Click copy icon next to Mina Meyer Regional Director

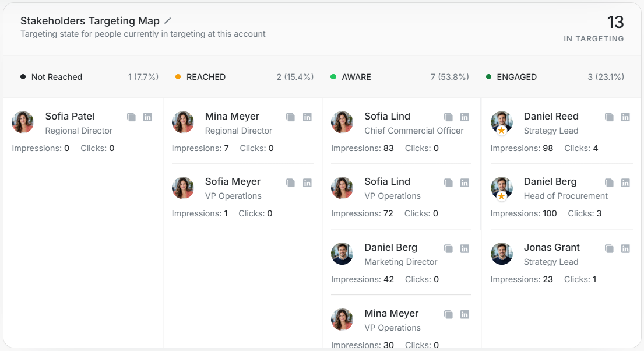click(x=290, y=117)
